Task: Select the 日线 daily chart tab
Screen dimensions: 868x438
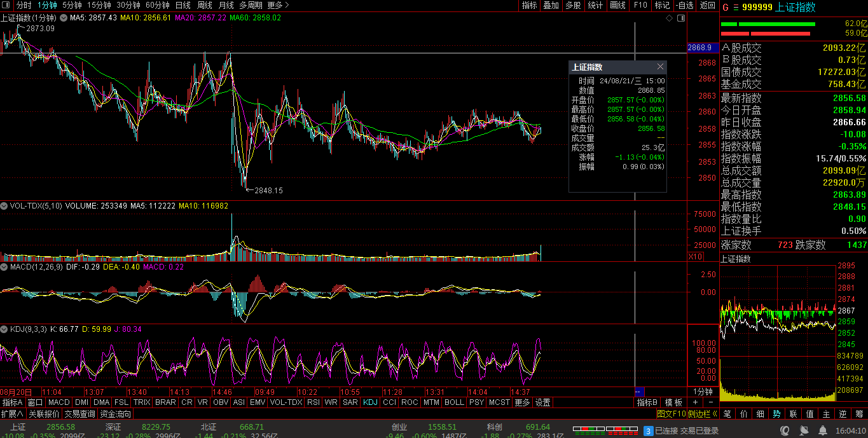Action: pyautogui.click(x=183, y=5)
